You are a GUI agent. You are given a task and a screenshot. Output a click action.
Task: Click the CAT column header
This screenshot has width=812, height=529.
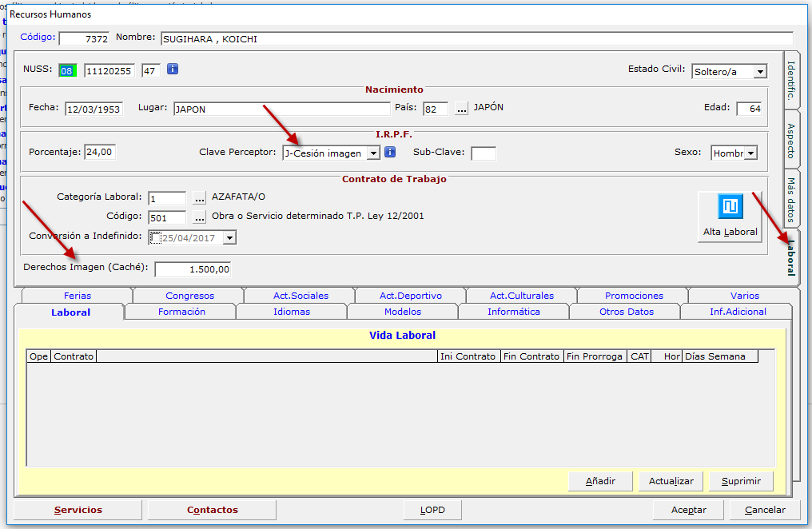639,356
